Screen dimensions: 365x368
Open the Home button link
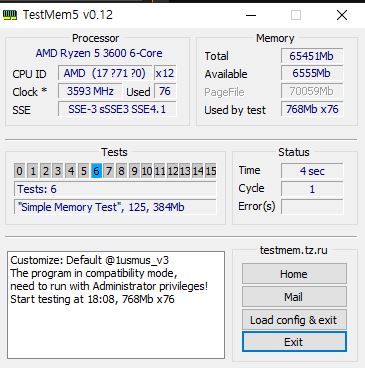coord(294,274)
